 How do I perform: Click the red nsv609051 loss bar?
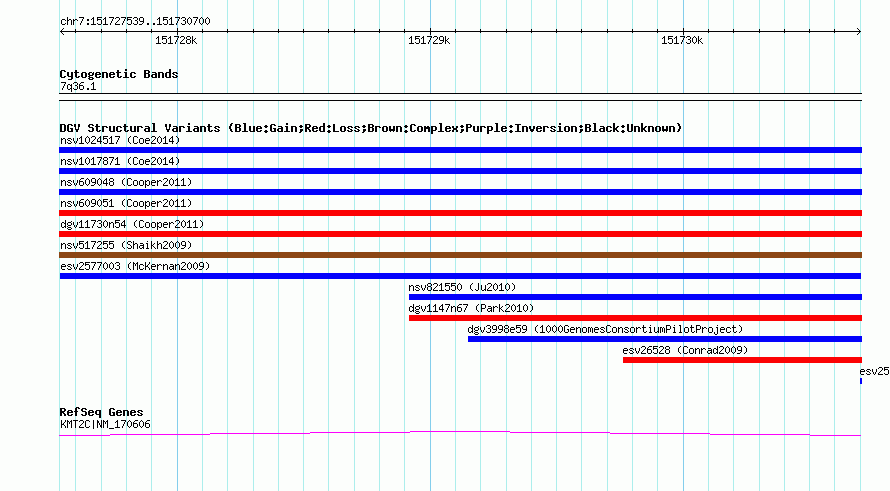460,213
